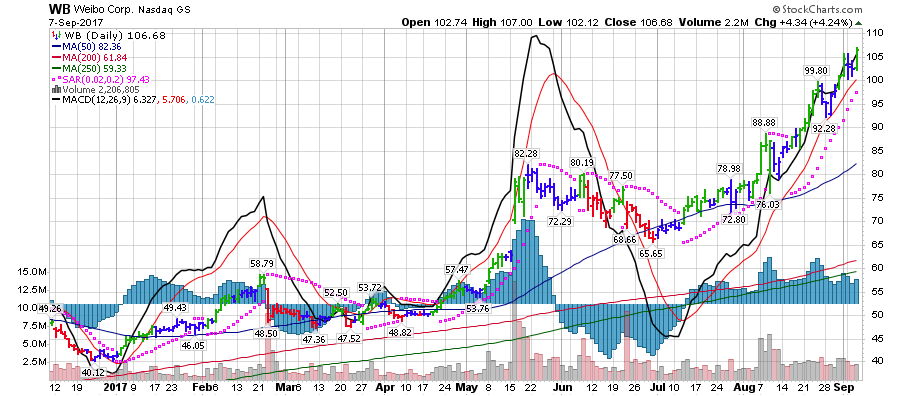Image resolution: width=900 pixels, height=396 pixels.
Task: Click the copyright symbol before StockCharts.com
Action: (777, 10)
